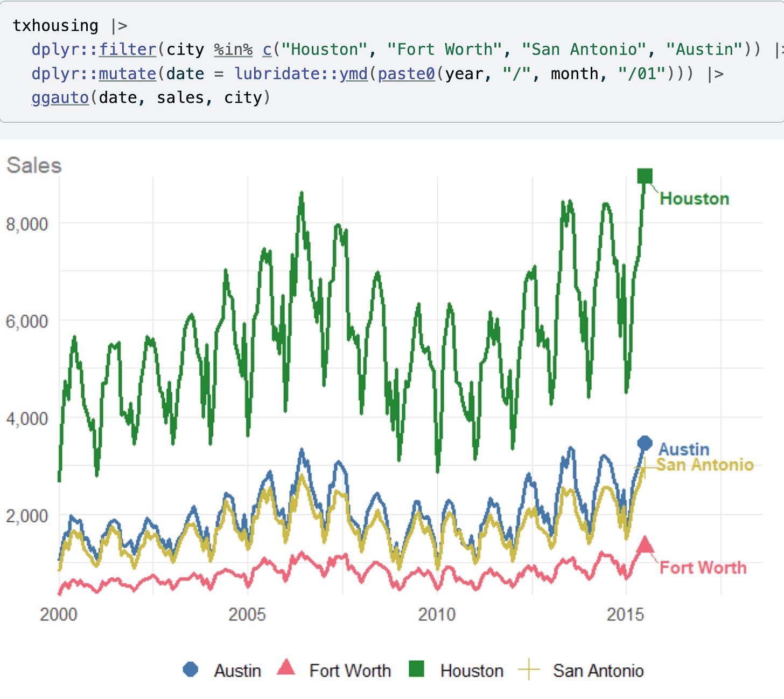Click the 6,000 y-axis tick label

[27, 321]
